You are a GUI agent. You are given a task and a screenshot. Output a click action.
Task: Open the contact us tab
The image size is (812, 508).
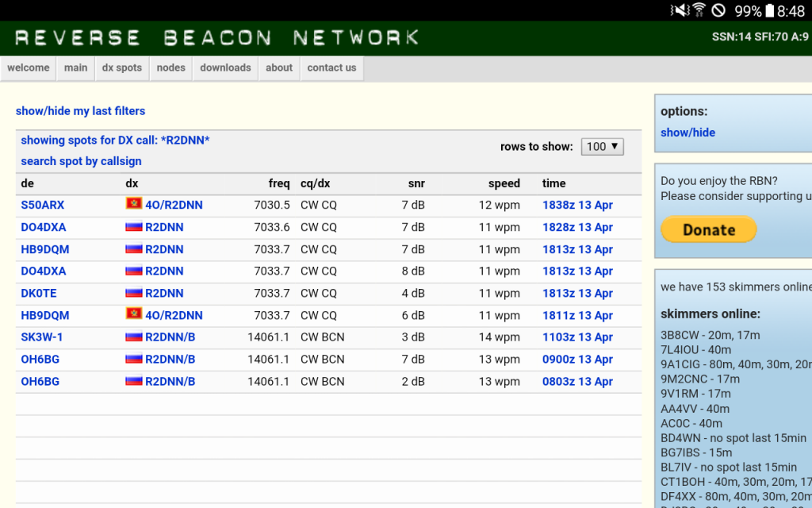pos(332,68)
